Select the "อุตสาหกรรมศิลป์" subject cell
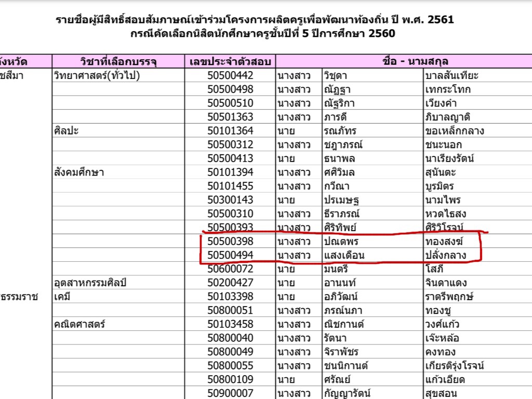 point(90,283)
